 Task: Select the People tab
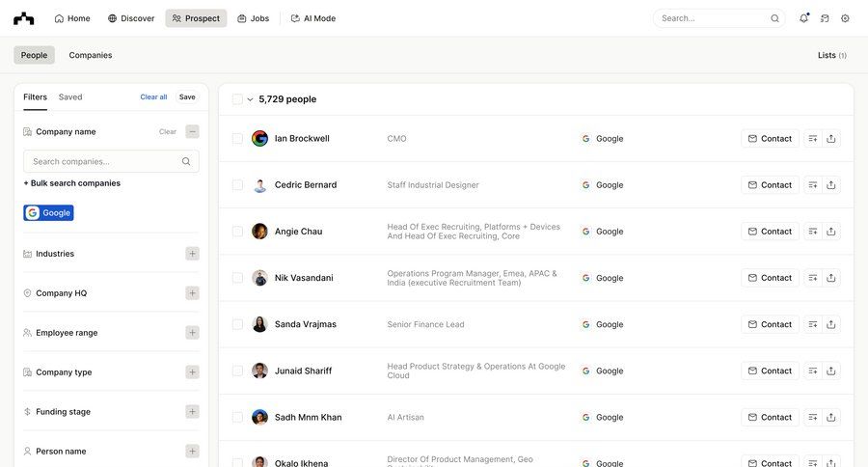(35, 55)
